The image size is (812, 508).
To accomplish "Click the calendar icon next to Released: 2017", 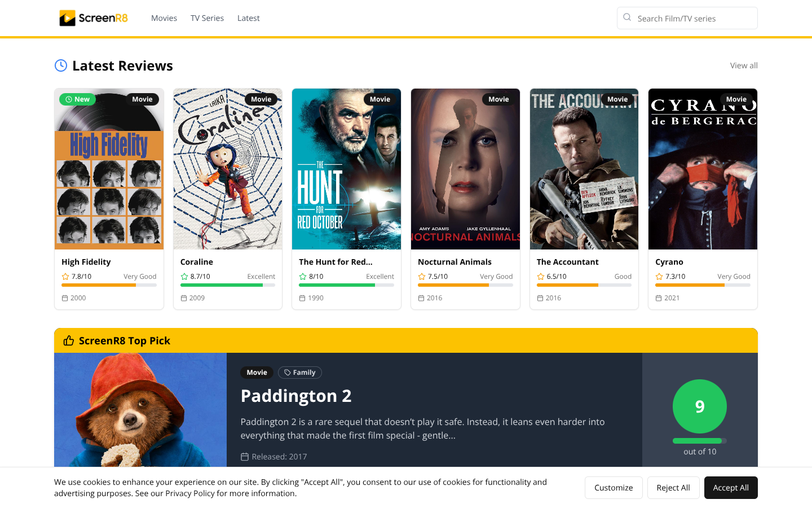I will coord(245,457).
